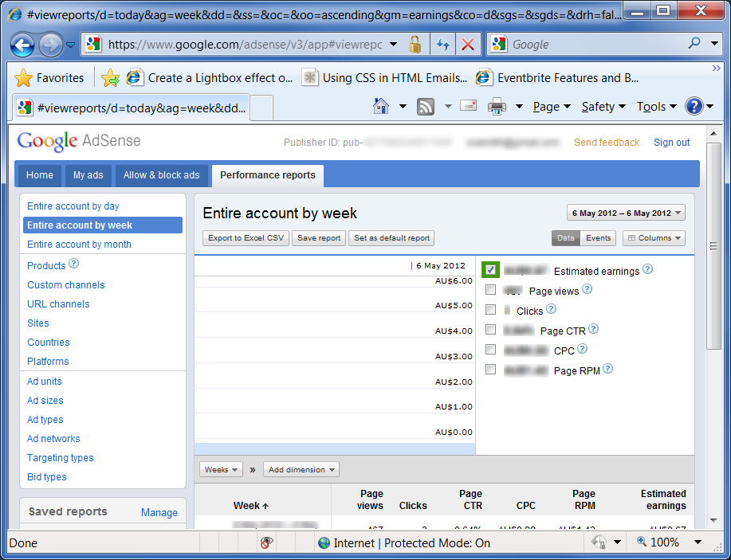Screen dimensions: 731x560
Task: Switch chart to Data view
Action: [x=565, y=238]
